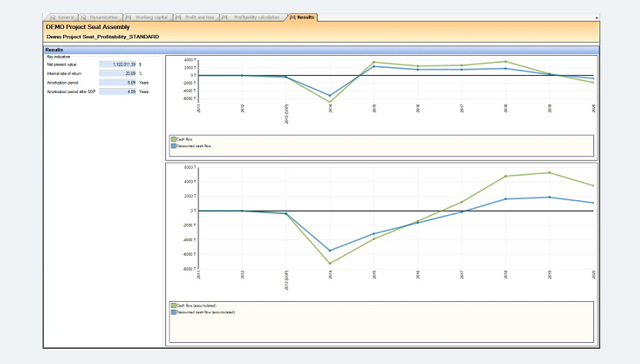
Task: Click the Internal rate of return label
Action: 64,73
